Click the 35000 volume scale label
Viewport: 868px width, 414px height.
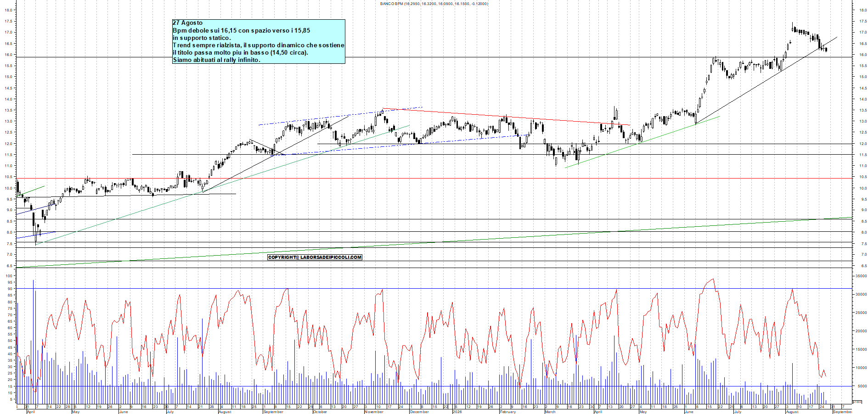[x=861, y=276]
